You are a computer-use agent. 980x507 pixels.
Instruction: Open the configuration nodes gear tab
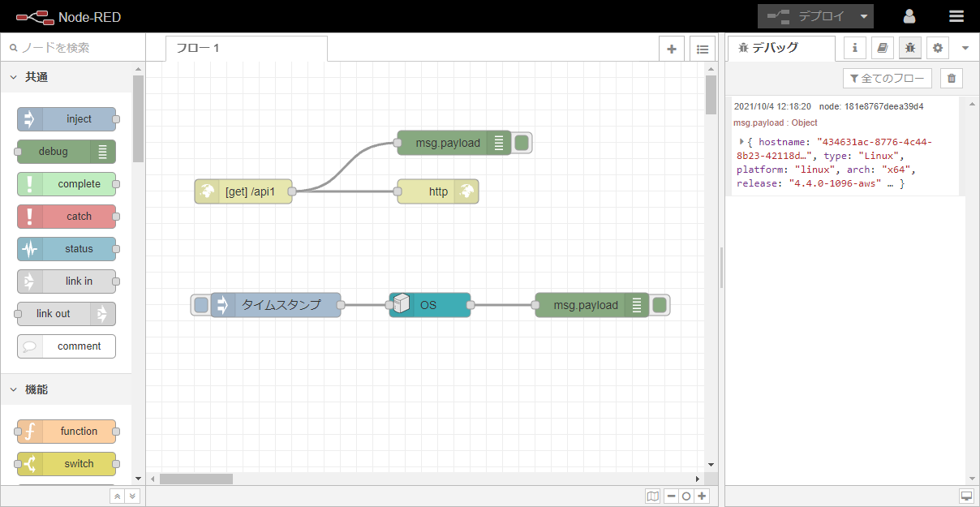[938, 48]
